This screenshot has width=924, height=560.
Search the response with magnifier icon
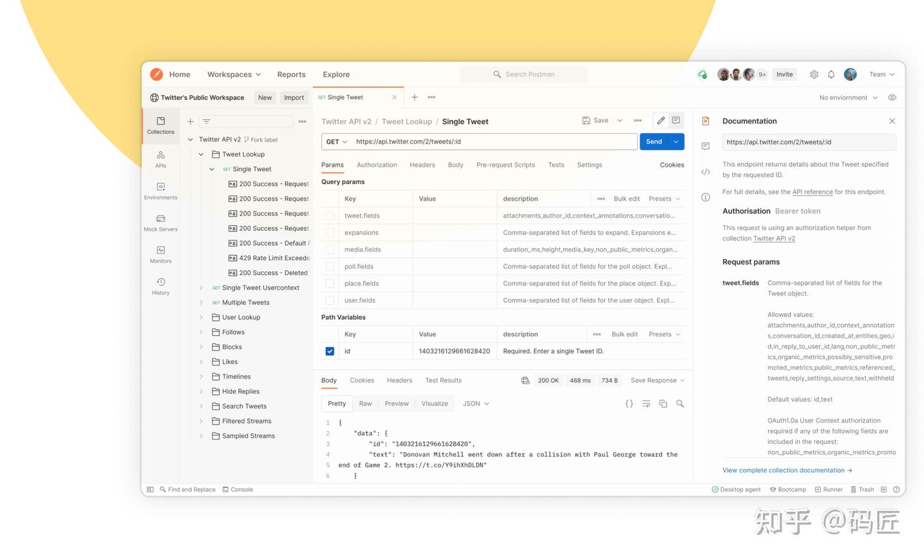(680, 403)
